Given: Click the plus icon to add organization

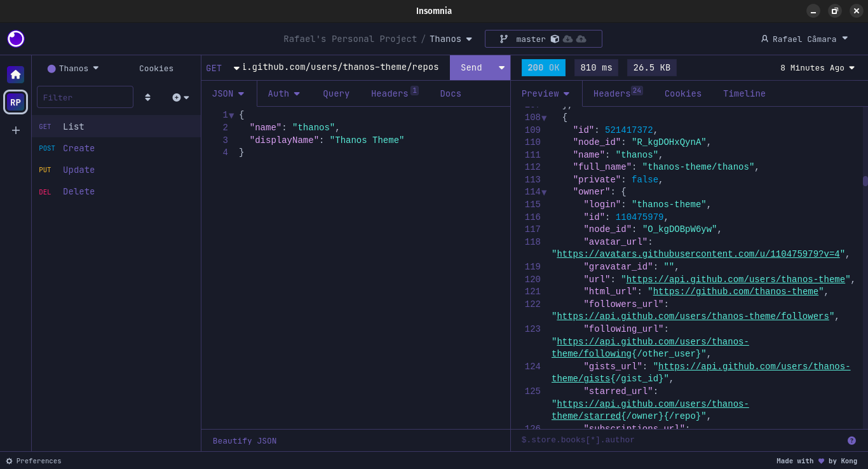Looking at the screenshot, I should 16,130.
